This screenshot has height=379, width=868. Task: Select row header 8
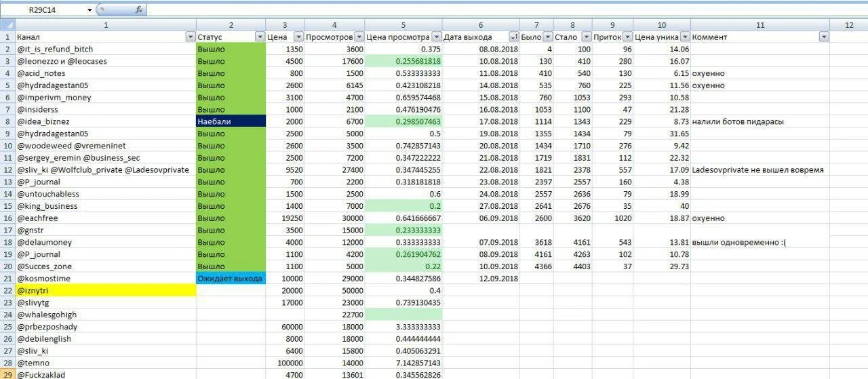(7, 121)
